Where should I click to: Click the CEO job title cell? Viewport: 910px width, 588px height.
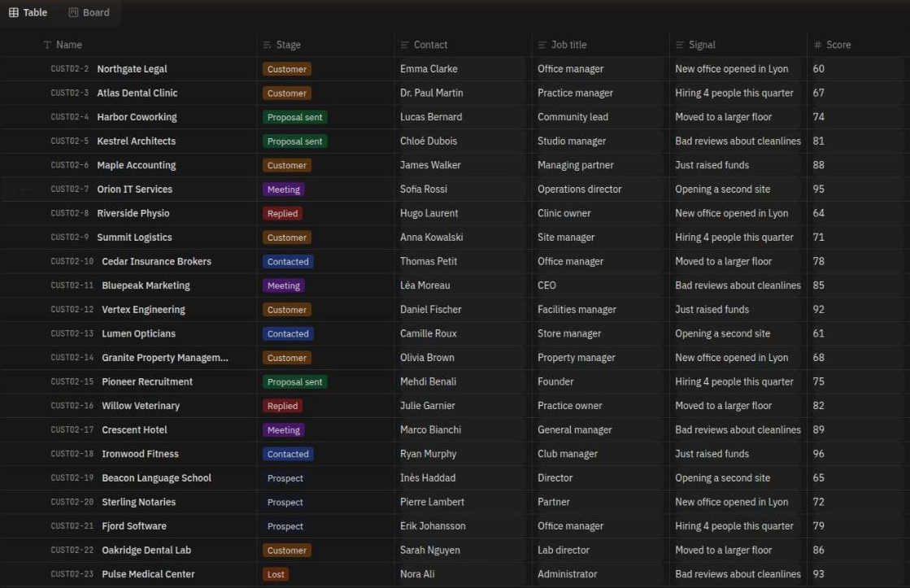[x=546, y=285]
